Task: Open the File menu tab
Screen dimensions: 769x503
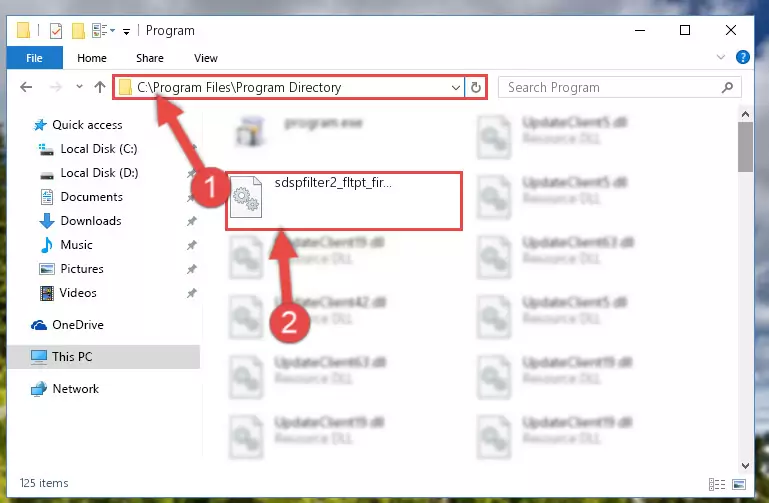Action: 34,58
